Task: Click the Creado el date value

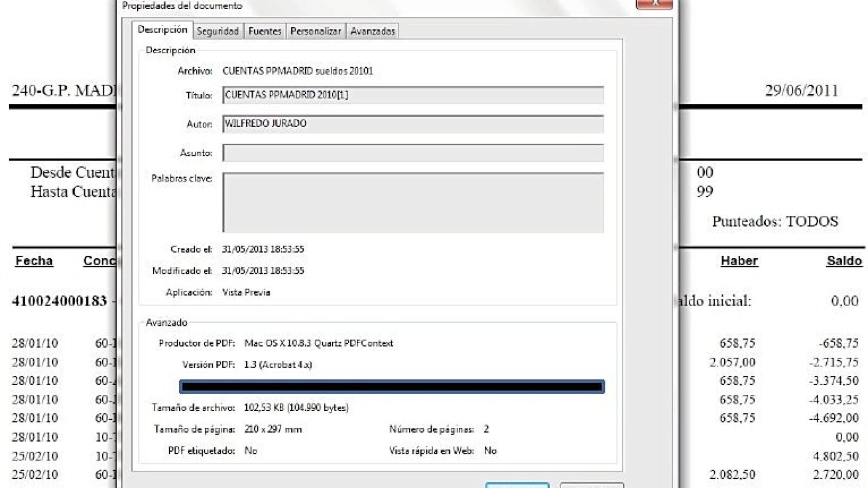Action: [x=263, y=249]
